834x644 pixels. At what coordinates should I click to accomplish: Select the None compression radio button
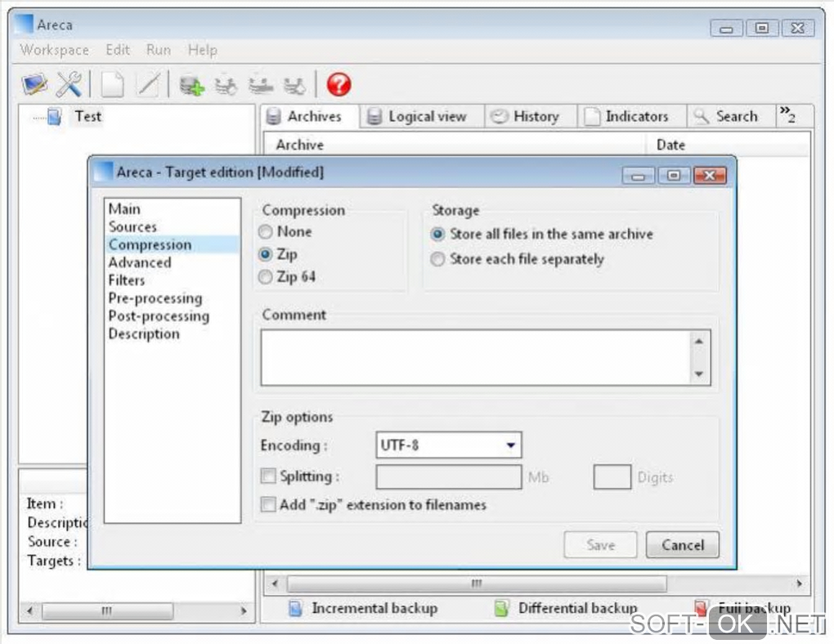(x=266, y=232)
